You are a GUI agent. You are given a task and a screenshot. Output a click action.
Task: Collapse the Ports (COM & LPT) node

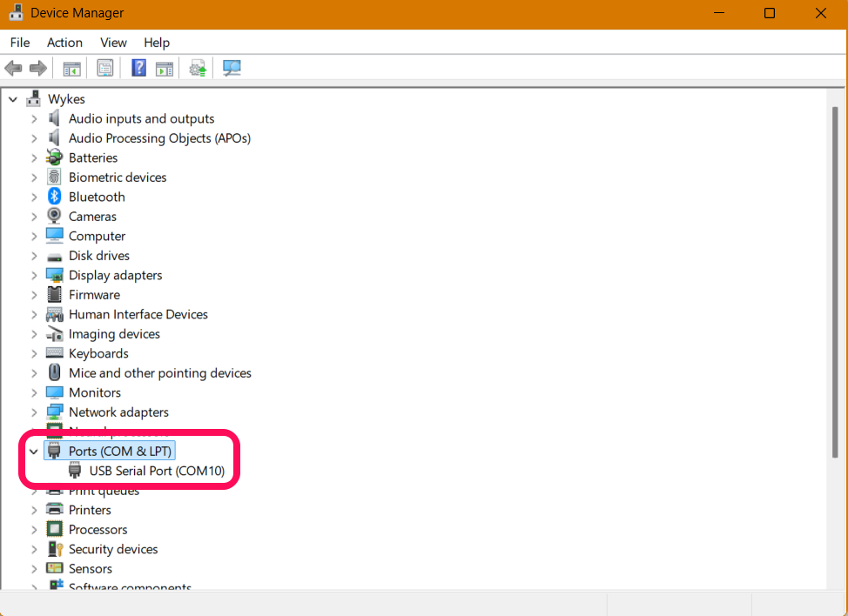click(34, 452)
